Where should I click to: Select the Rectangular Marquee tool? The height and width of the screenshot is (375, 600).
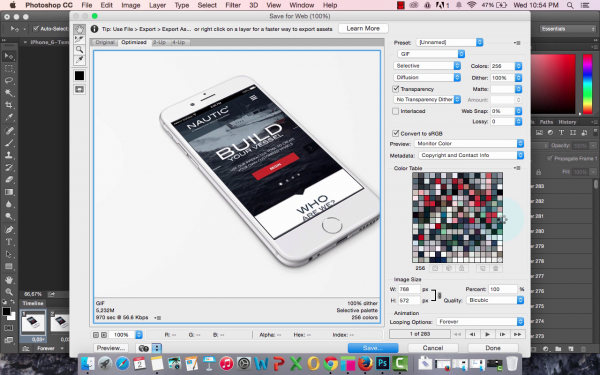click(9, 68)
